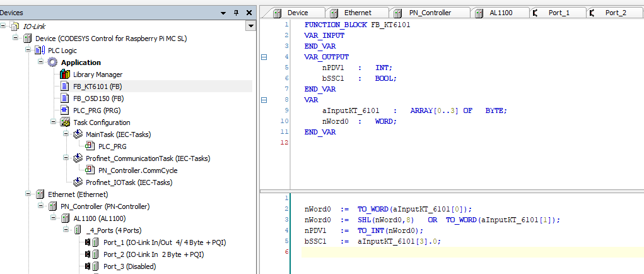
Task: Select Library Manager in the tree
Action: coord(98,74)
